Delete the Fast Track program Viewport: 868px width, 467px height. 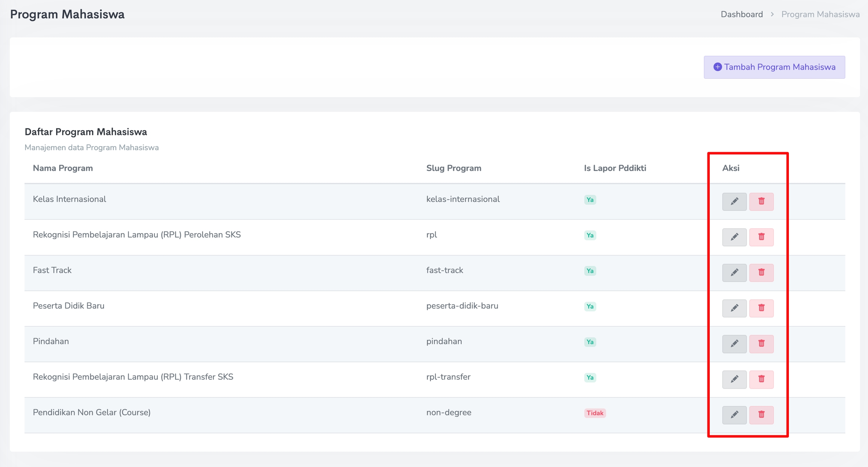(x=761, y=273)
